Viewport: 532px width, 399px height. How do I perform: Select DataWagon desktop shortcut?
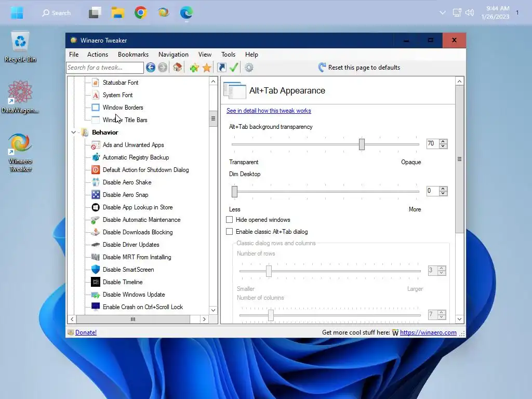[20, 97]
